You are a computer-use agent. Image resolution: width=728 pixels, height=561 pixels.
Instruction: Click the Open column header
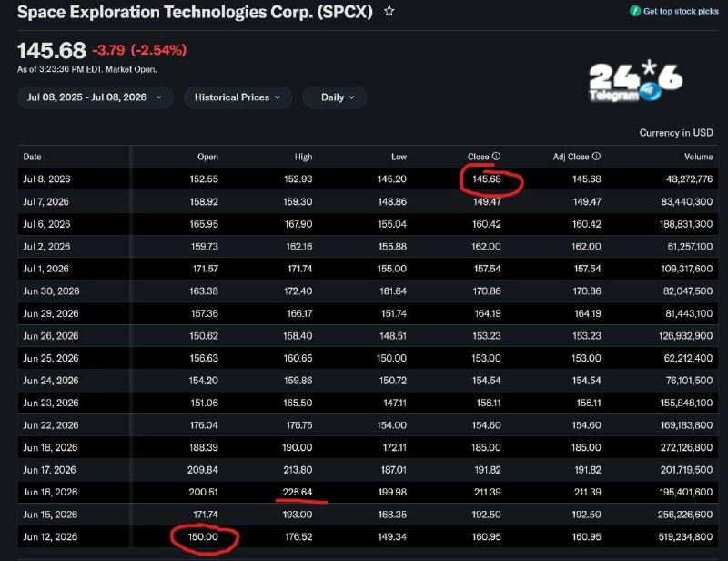[x=207, y=157]
